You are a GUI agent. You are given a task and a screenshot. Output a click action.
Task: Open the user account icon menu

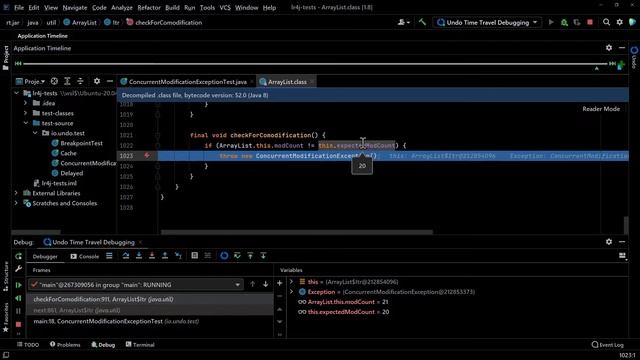point(403,22)
